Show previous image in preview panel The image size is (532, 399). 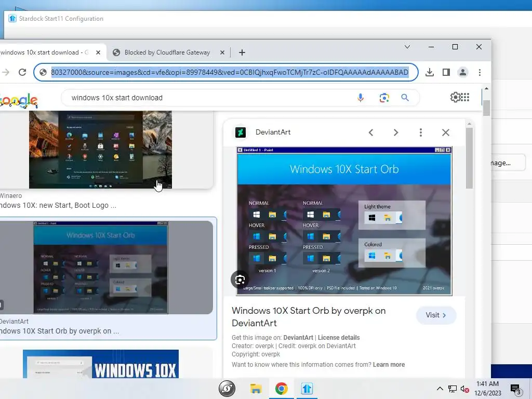pyautogui.click(x=371, y=132)
